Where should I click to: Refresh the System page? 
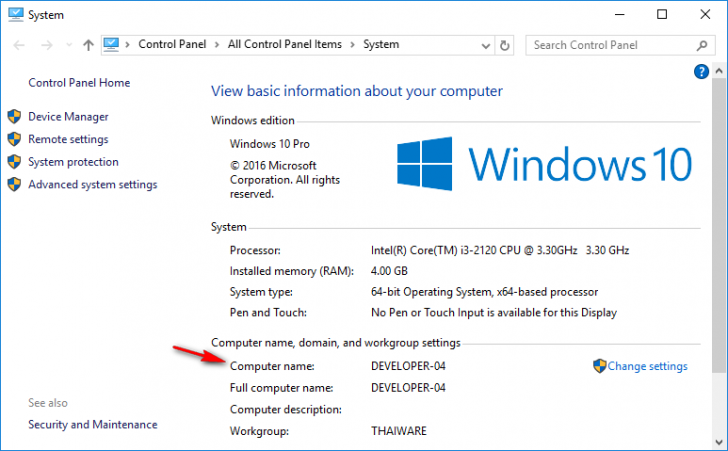click(x=505, y=46)
